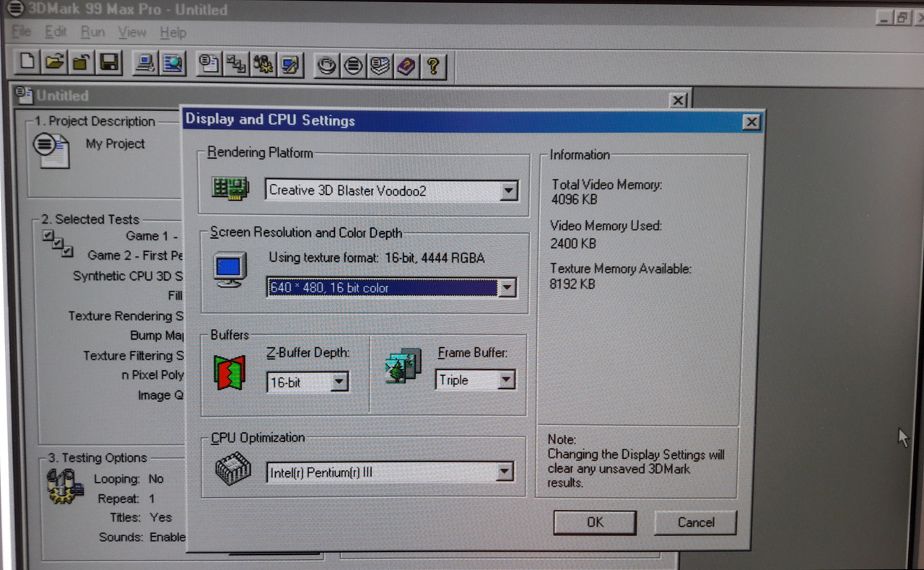Click the Frame Buffer stacked images icon
This screenshot has height=570, width=924.
coord(403,366)
